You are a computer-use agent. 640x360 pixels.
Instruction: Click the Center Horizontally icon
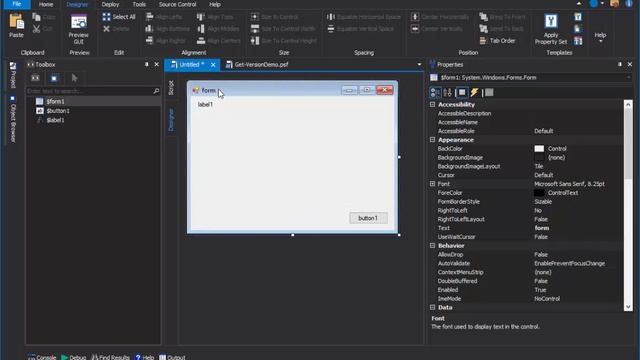tap(415, 17)
